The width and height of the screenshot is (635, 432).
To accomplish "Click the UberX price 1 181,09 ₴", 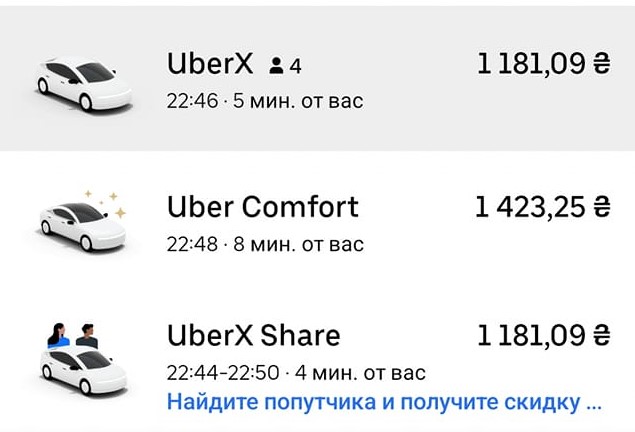I will (x=543, y=64).
